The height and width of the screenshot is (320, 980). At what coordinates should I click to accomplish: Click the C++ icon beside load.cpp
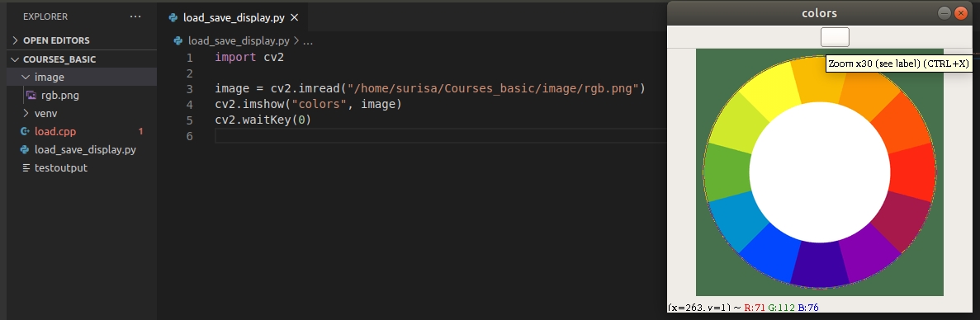tap(25, 132)
